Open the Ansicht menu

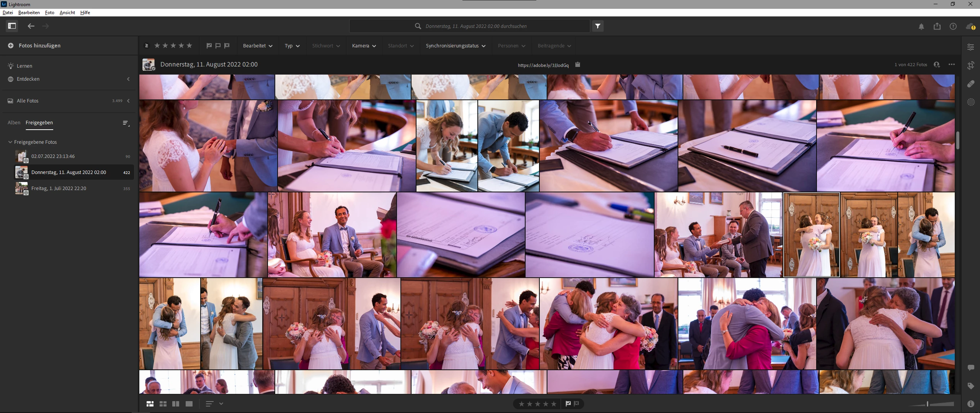pos(67,13)
